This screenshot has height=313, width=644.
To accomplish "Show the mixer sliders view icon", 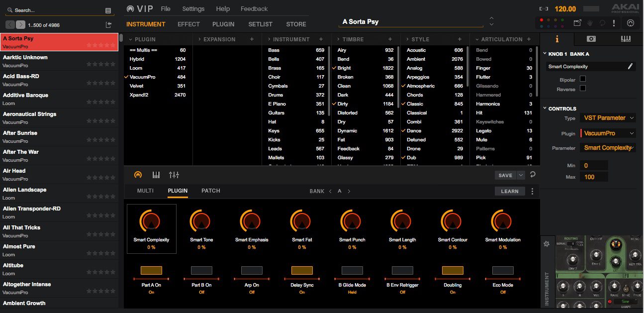I will point(174,175).
